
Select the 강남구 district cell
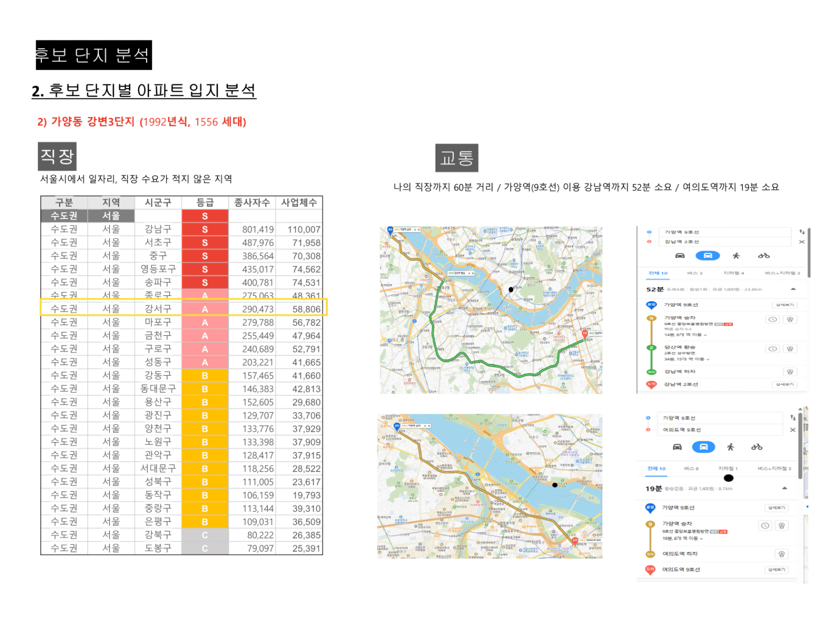click(x=158, y=229)
